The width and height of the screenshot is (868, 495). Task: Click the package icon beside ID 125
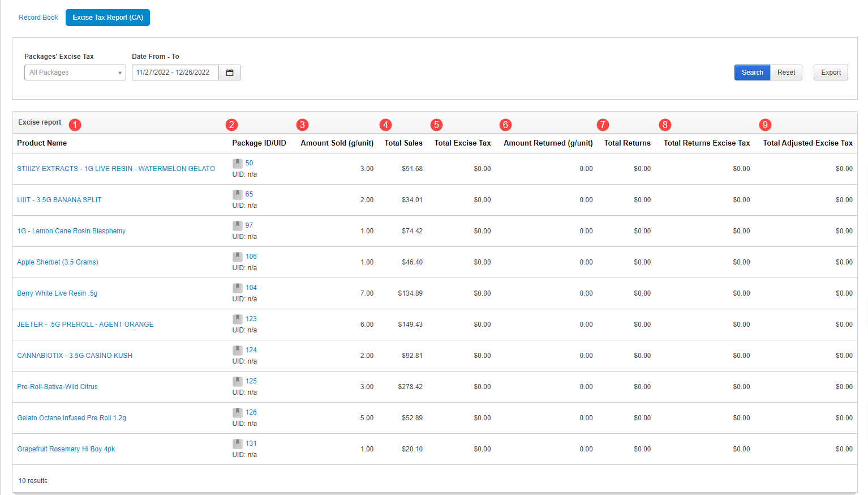pos(238,381)
